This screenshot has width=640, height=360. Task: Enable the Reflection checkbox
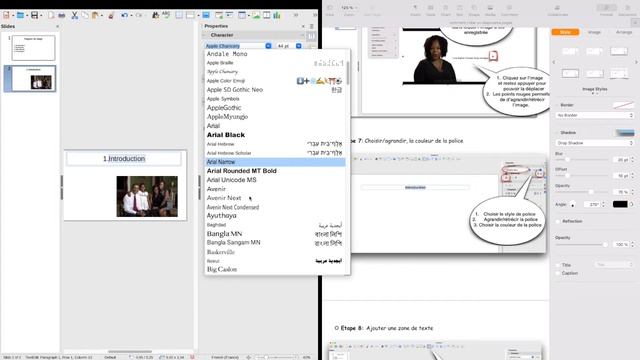(558, 221)
